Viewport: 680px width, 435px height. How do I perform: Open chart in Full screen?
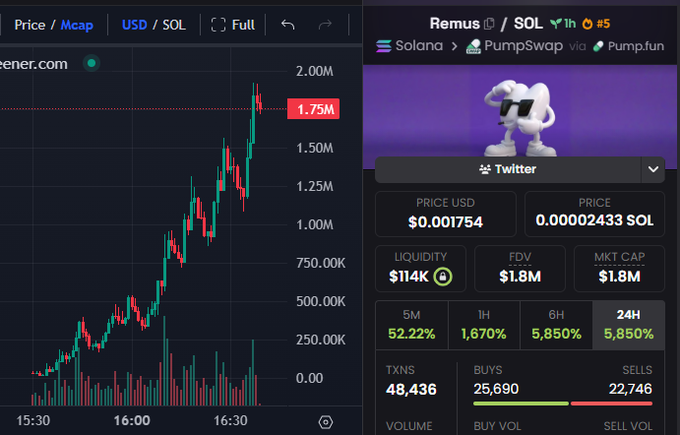point(233,25)
